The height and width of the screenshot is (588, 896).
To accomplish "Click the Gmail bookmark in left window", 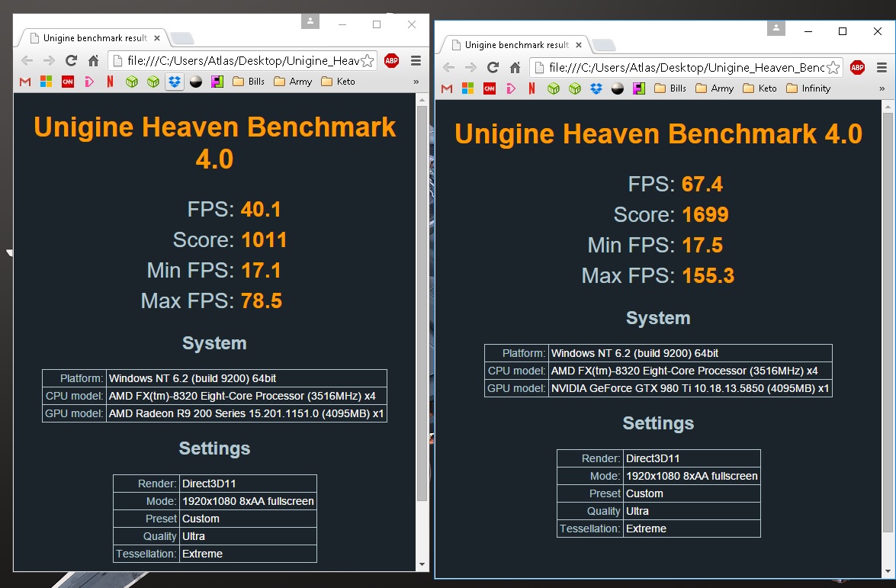I will pos(25,82).
